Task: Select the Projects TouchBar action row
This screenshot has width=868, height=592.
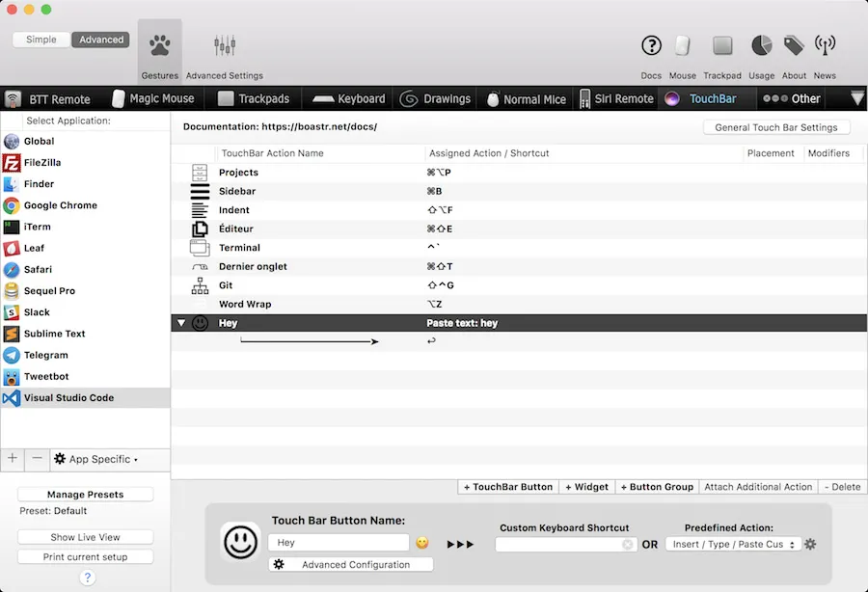Action: [x=519, y=172]
